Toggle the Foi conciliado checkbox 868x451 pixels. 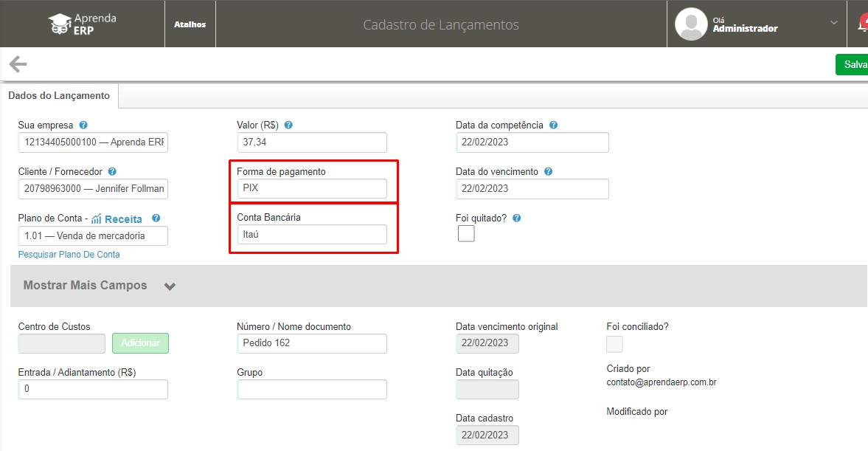coord(614,344)
